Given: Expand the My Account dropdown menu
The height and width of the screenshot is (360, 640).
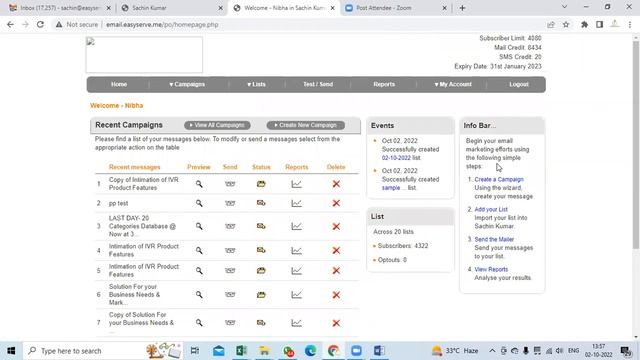Looking at the screenshot, I should pos(453,84).
